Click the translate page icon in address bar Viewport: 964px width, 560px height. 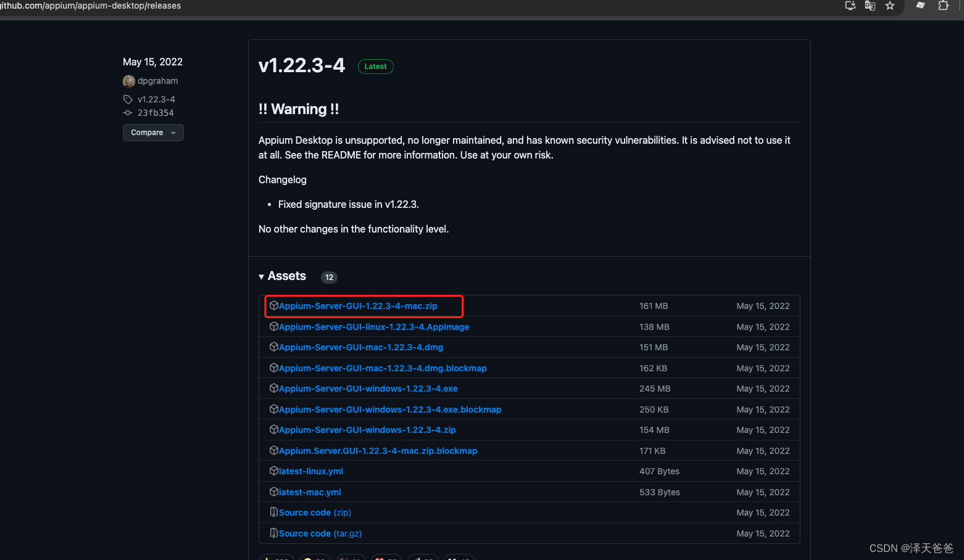870,6
